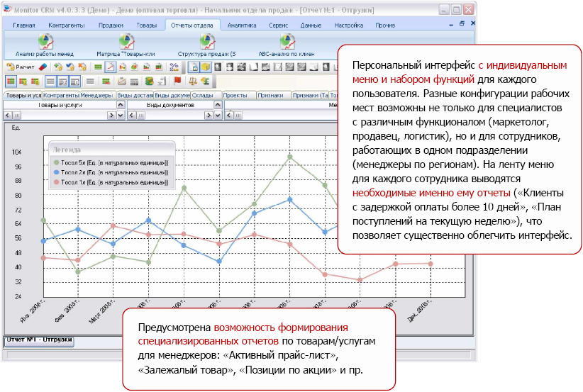Toggle the grey rows with zero button
Screen dimensions: 583x392
(x=74, y=82)
